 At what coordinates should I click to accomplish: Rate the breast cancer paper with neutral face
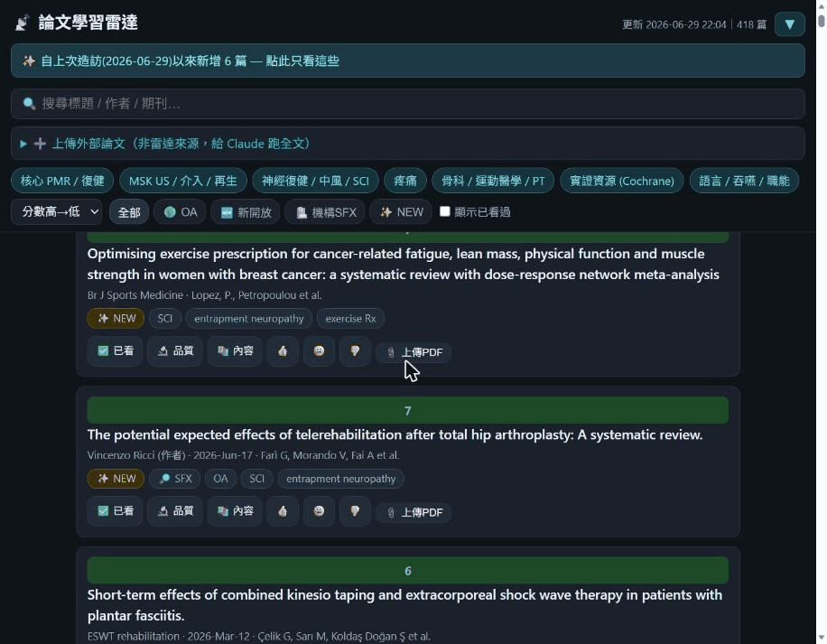coord(319,350)
